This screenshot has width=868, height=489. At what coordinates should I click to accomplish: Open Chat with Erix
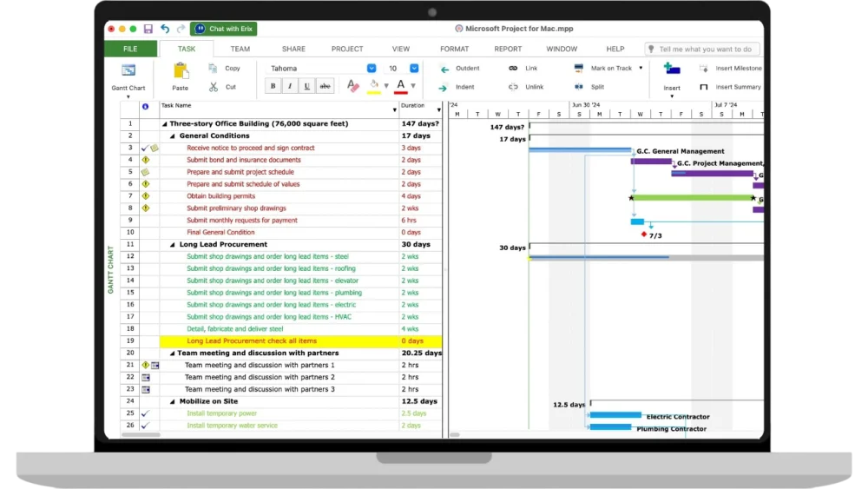click(224, 29)
